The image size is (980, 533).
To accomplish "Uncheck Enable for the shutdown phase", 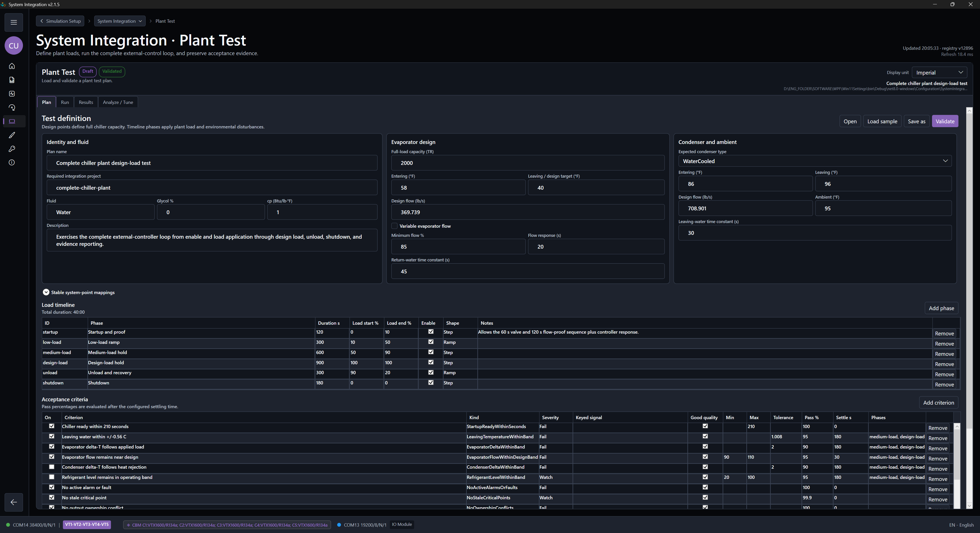I will click(431, 383).
